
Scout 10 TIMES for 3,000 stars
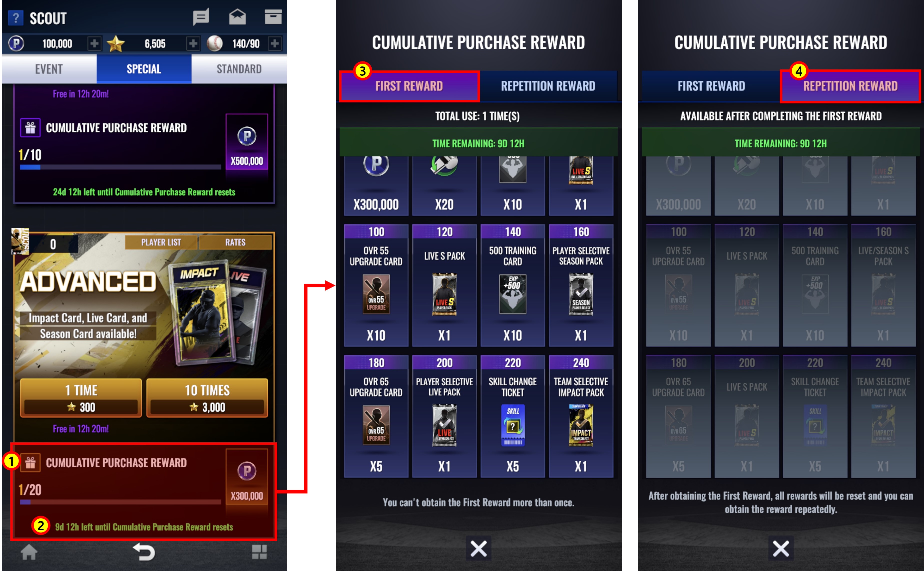point(207,398)
